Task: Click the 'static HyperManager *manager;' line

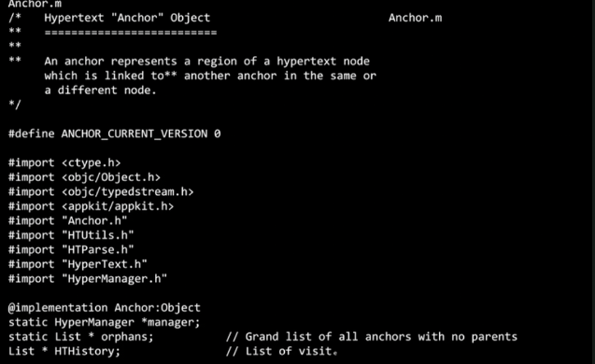Action: pyautogui.click(x=105, y=322)
